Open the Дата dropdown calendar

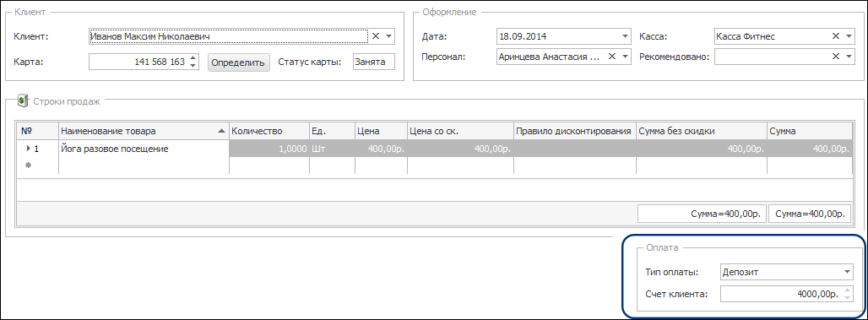tap(625, 36)
